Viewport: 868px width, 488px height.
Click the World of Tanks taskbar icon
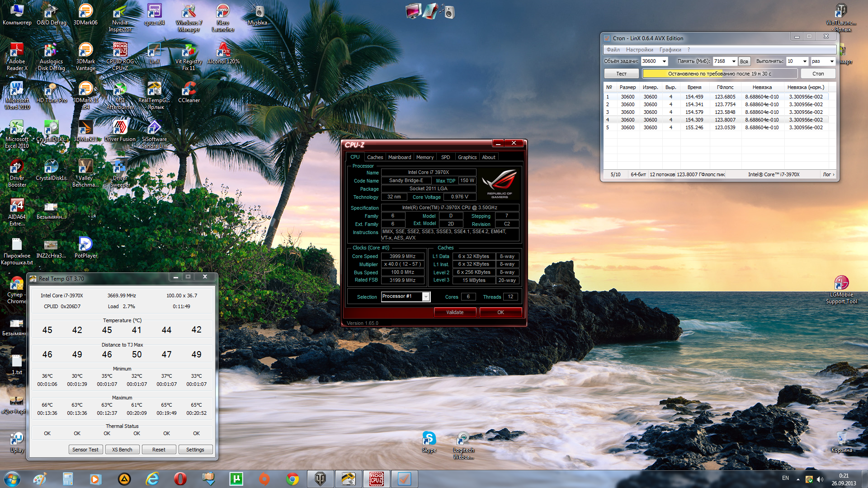coord(320,479)
